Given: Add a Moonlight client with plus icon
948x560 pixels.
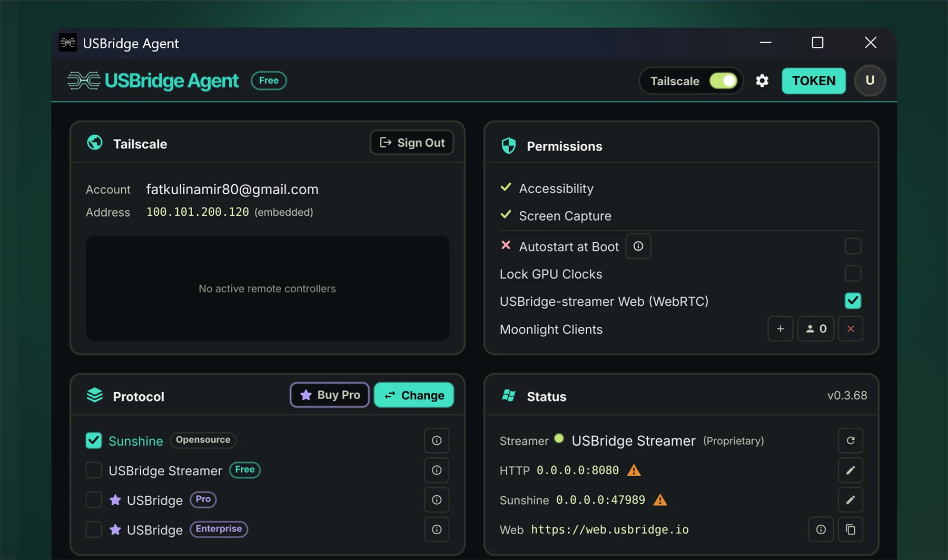Looking at the screenshot, I should (780, 329).
